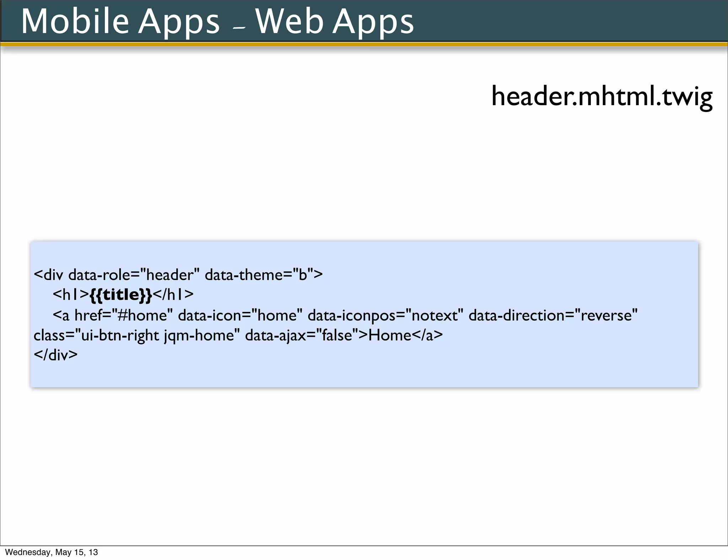The width and height of the screenshot is (728, 560).
Task: Click the closing </a> tag
Action: tap(428, 335)
